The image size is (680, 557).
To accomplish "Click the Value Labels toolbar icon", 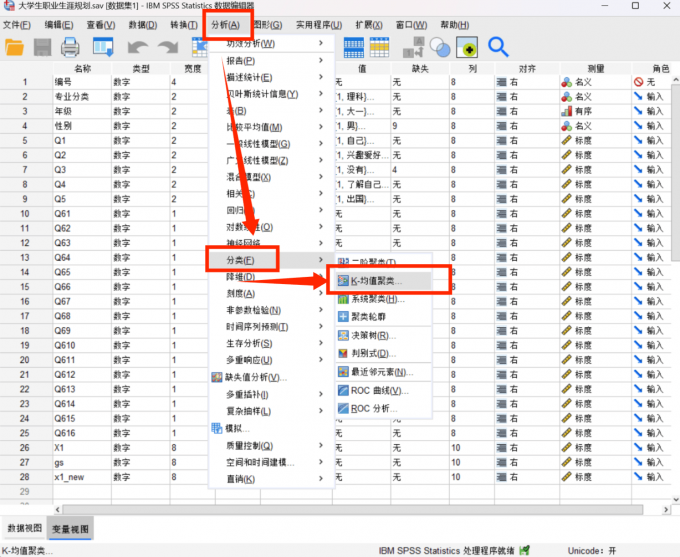I will (x=413, y=47).
